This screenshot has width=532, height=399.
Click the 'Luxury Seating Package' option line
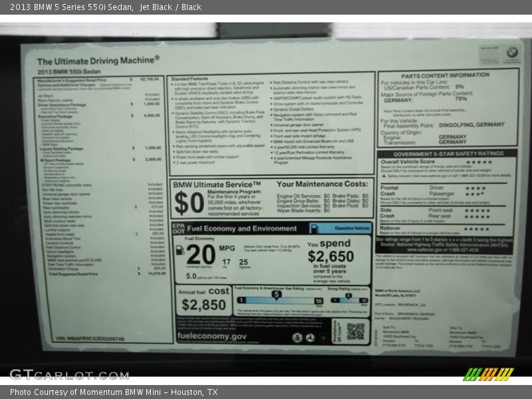click(x=100, y=148)
